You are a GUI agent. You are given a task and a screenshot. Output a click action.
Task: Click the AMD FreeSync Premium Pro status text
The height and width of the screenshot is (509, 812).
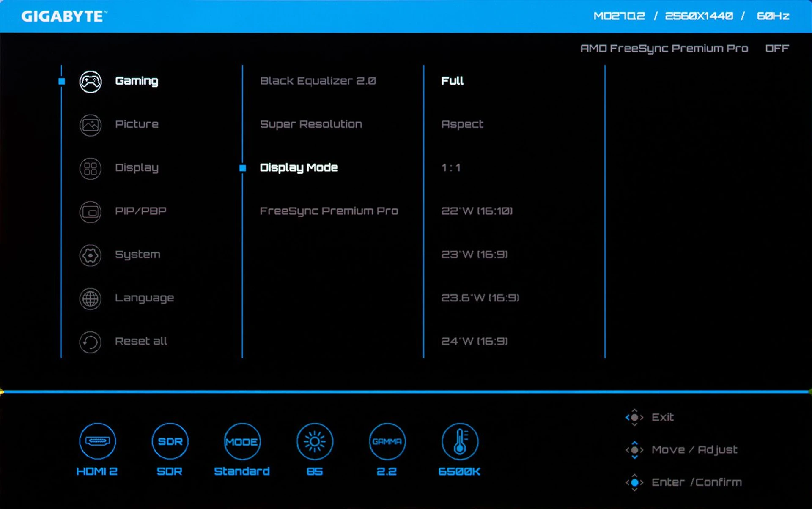click(x=664, y=49)
